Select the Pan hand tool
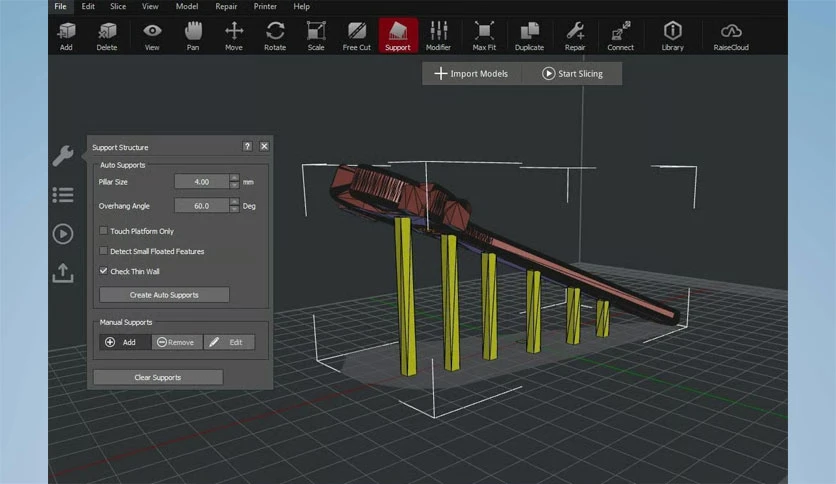Viewport: 836px width, 484px height. (193, 36)
